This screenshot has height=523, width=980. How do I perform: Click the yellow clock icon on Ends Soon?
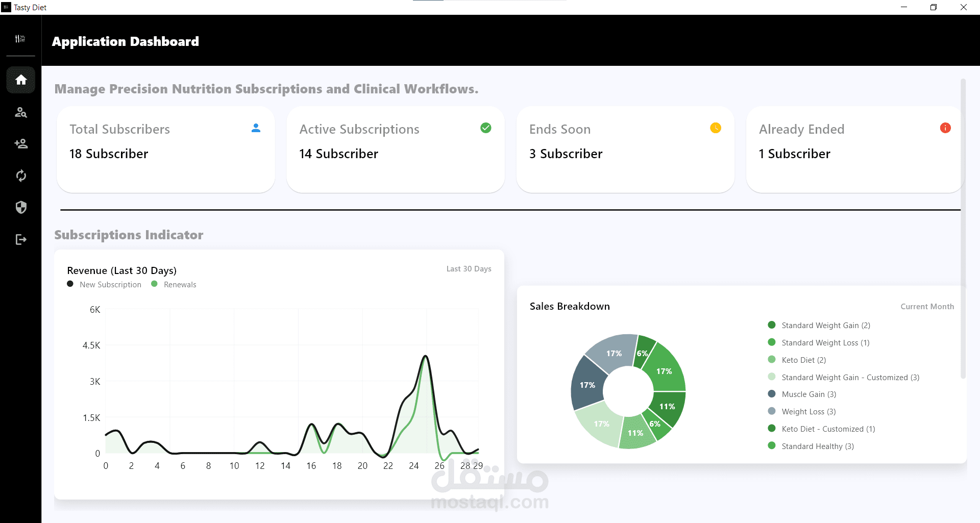pyautogui.click(x=716, y=128)
